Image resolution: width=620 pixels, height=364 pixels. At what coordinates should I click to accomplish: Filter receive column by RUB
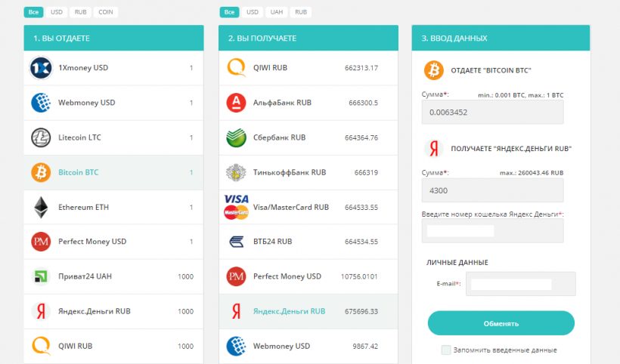[301, 12]
